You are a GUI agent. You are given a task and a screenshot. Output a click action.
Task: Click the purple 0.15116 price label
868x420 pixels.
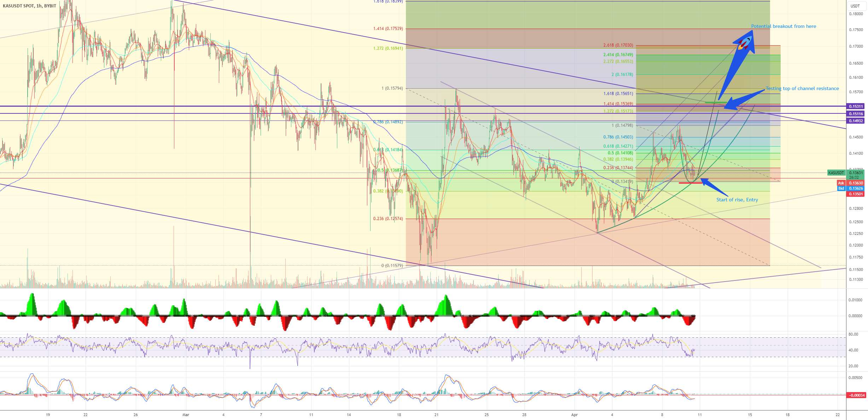click(x=856, y=114)
